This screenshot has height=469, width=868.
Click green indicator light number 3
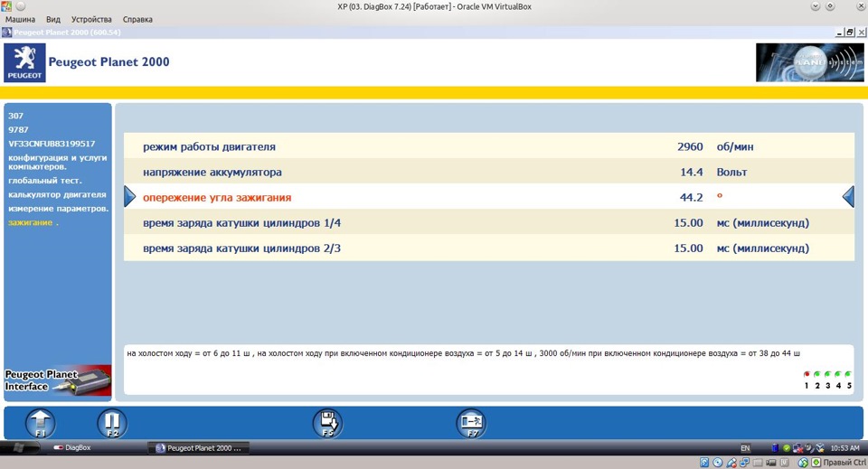tap(827, 374)
